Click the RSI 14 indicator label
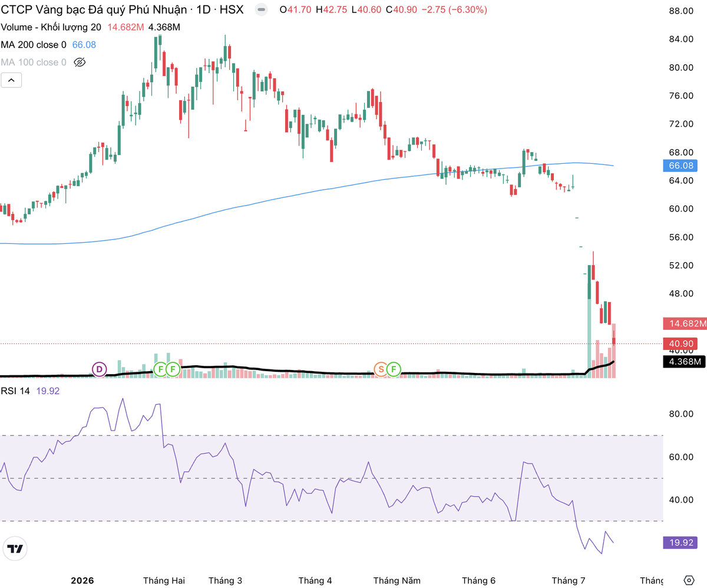The width and height of the screenshot is (707, 588). click(15, 390)
